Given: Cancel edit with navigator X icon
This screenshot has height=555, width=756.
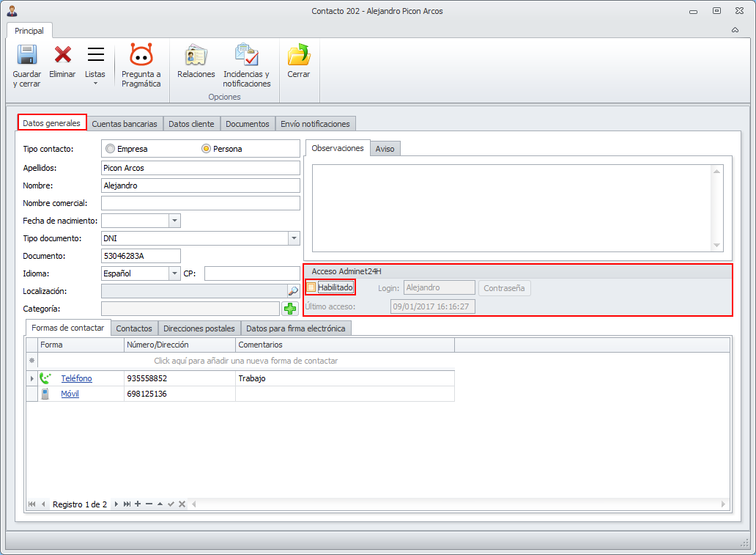Looking at the screenshot, I should coord(182,504).
